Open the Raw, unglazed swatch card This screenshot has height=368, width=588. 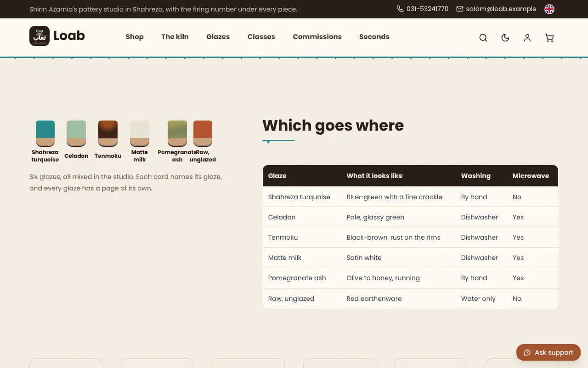pos(203,142)
